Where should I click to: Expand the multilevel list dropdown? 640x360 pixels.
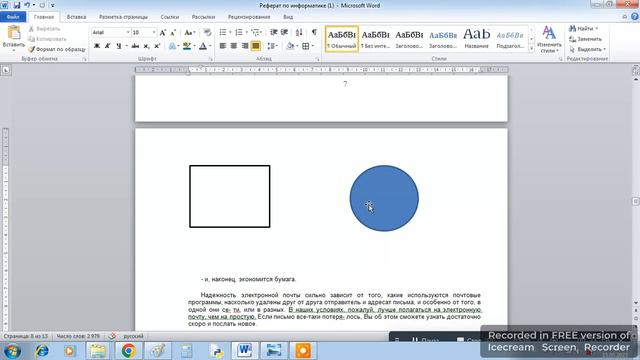(x=260, y=32)
